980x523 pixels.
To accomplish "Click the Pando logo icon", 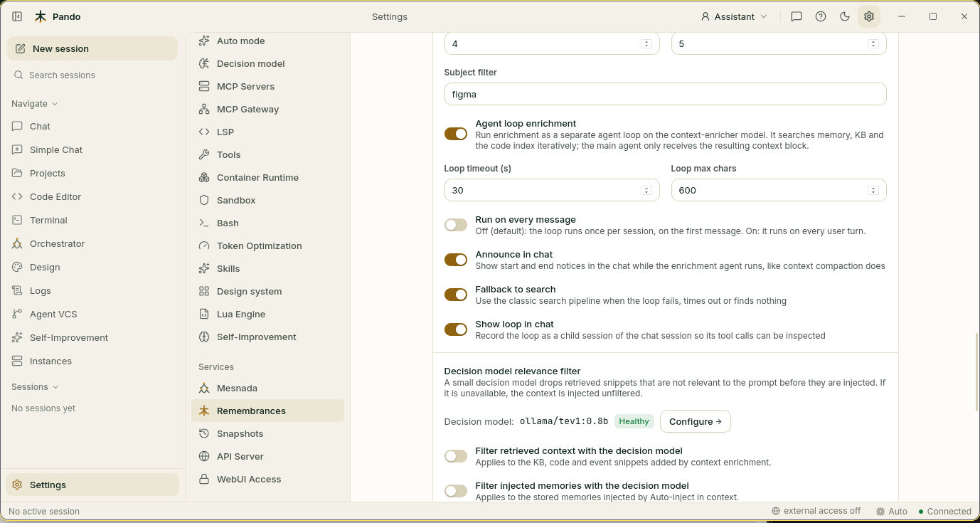I will pos(41,16).
